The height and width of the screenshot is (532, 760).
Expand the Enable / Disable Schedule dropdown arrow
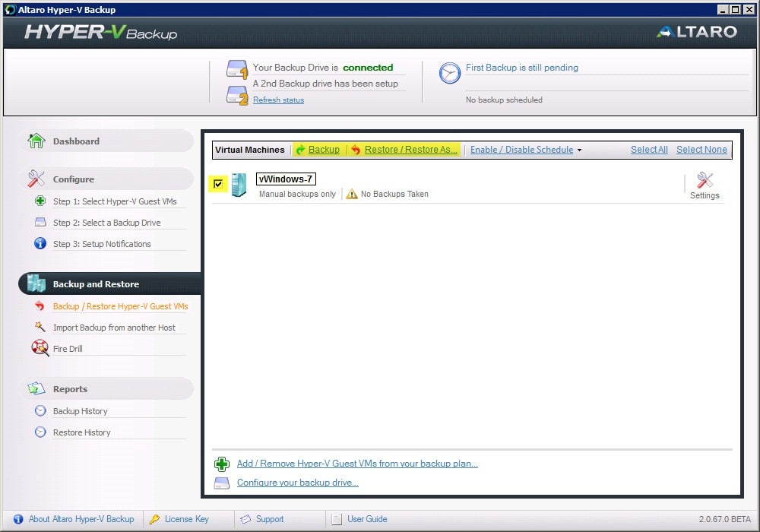(579, 150)
